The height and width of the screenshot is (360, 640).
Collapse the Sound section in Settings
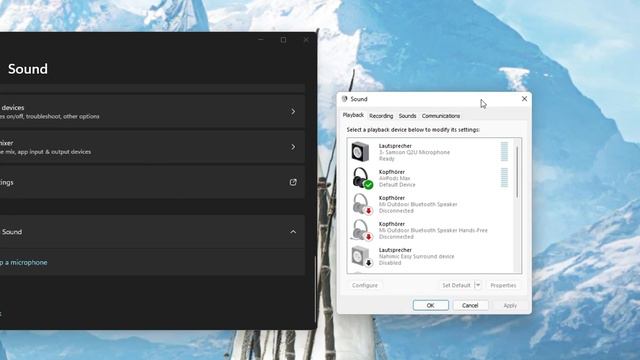click(293, 232)
